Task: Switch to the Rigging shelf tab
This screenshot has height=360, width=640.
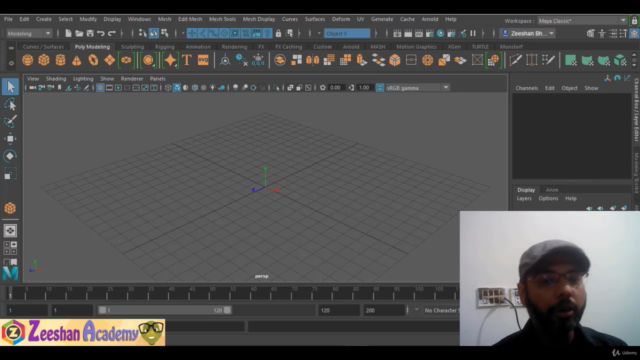Action: [165, 47]
